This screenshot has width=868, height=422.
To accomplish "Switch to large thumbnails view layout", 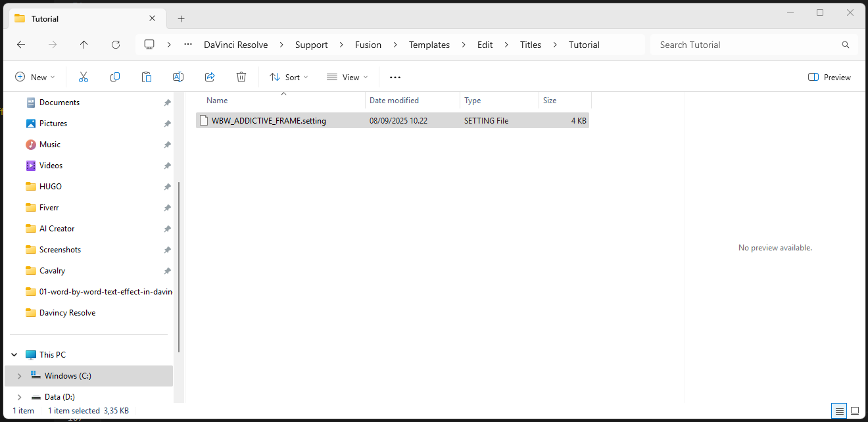I will pyautogui.click(x=855, y=411).
